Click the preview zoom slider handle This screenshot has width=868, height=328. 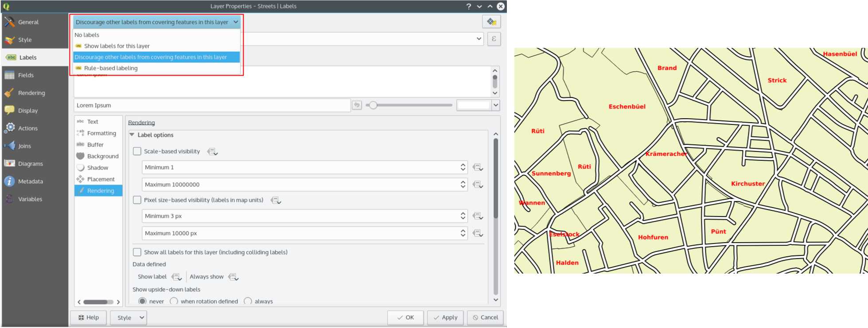click(x=373, y=105)
